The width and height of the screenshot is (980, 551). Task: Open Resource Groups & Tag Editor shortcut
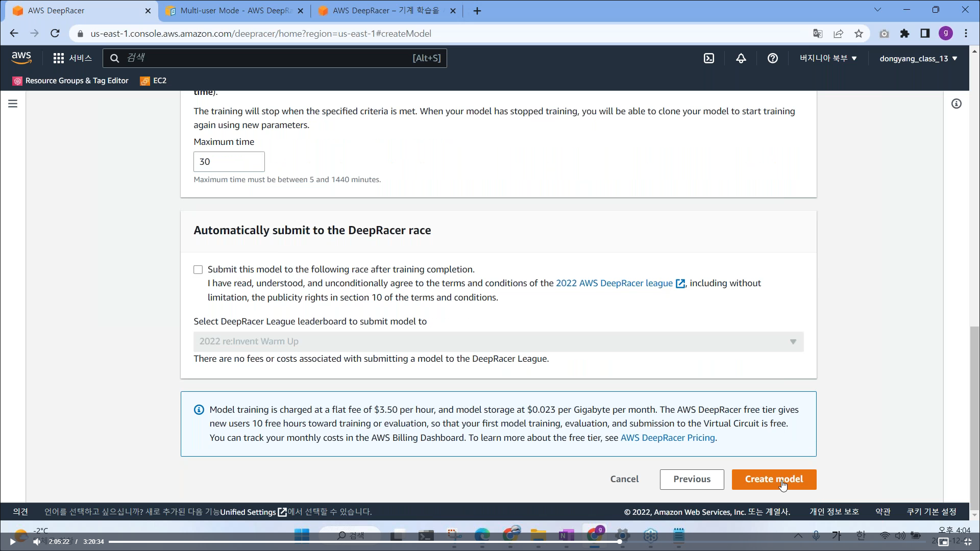(70, 81)
